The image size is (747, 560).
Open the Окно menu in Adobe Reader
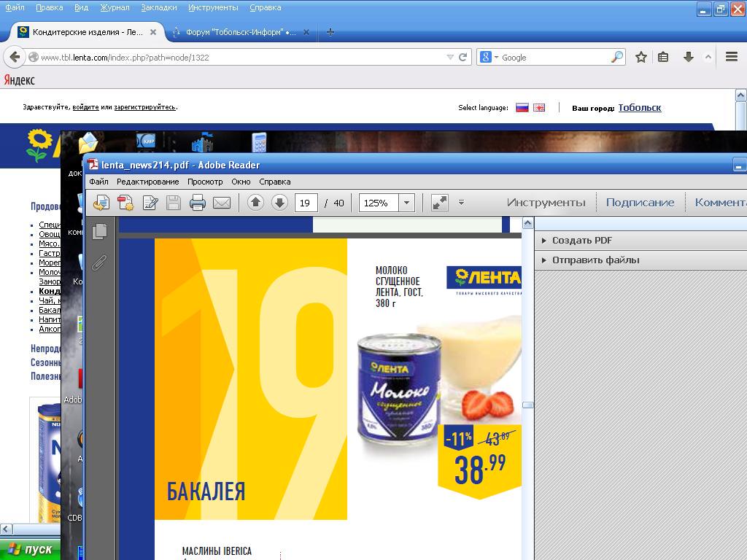pyautogui.click(x=241, y=182)
